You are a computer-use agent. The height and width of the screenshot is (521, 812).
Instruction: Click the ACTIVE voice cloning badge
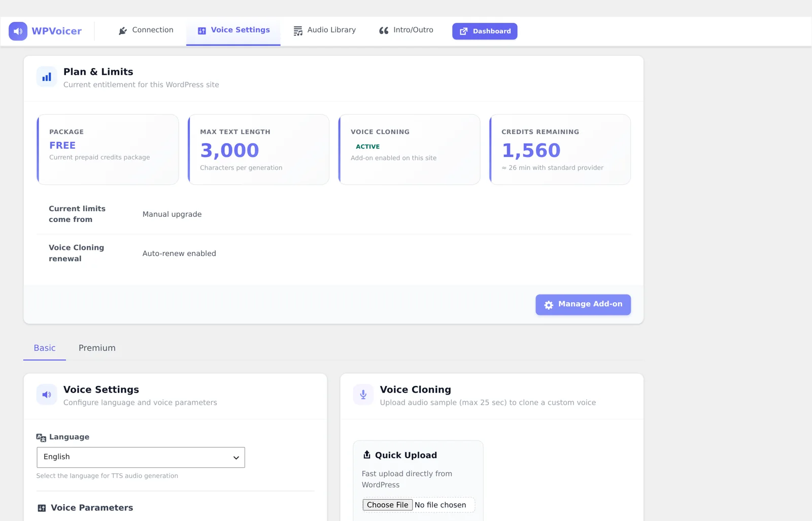coord(367,147)
